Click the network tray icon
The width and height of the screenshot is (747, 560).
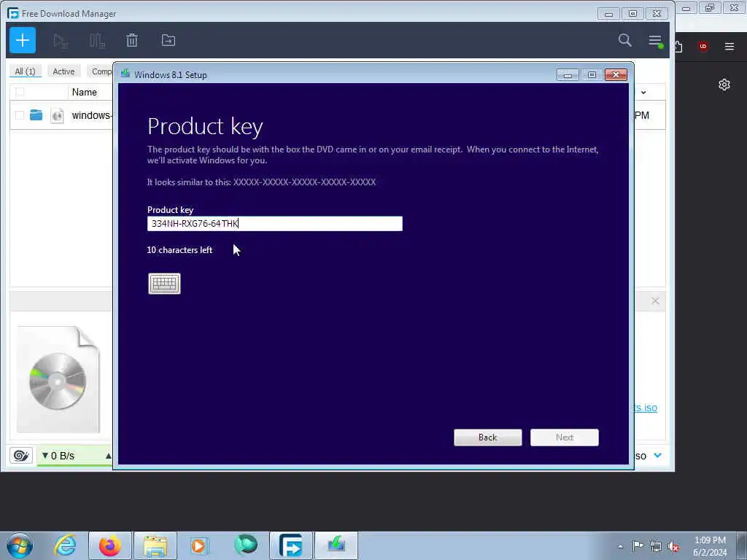point(656,546)
